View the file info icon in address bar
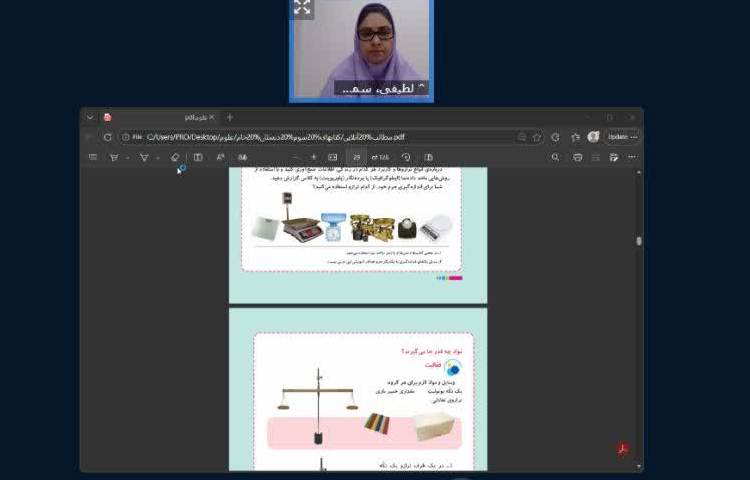This screenshot has height=480, width=750. [125, 137]
